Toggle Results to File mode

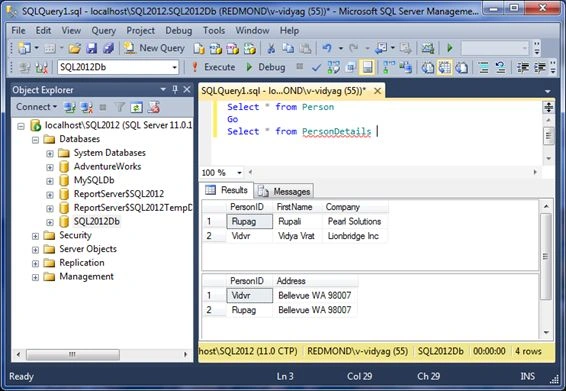pos(462,67)
